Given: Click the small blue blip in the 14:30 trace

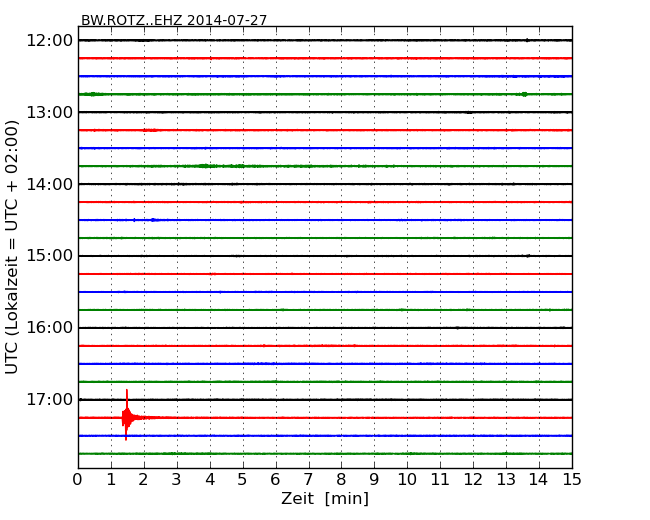Looking at the screenshot, I should (153, 220).
